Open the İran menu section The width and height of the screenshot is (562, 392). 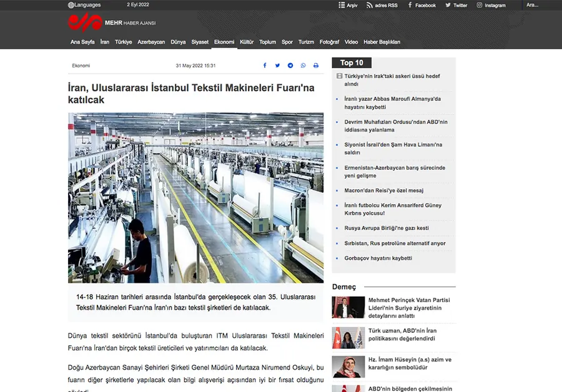[105, 42]
